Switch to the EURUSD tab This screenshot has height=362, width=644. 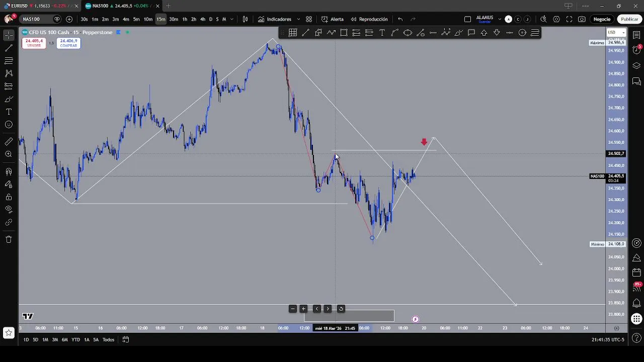click(x=39, y=6)
